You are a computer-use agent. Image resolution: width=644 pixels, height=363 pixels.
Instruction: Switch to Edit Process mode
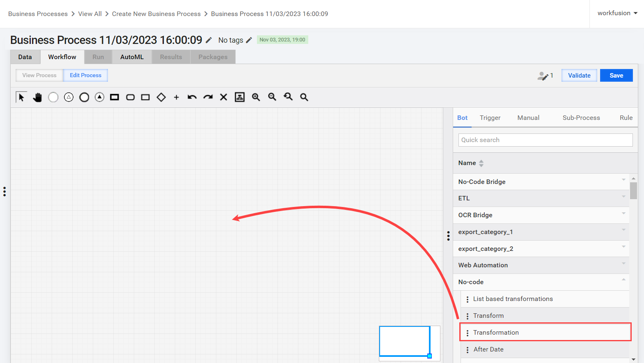point(85,76)
